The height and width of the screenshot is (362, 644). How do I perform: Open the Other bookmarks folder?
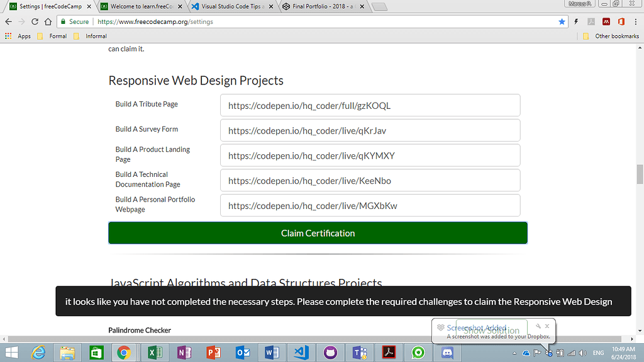click(611, 37)
